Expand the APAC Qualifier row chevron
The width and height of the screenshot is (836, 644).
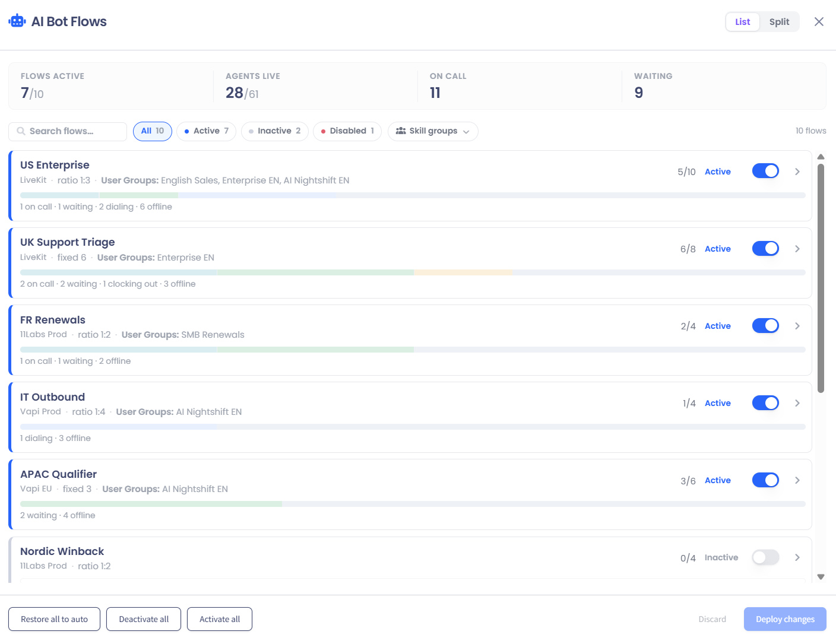pos(797,480)
